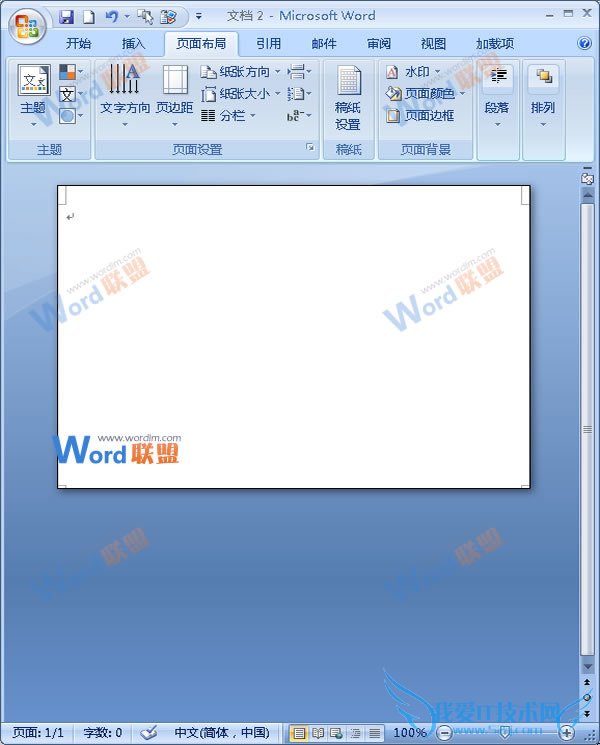Choose 纸张大小 paper size
600x745 pixels.
click(240, 94)
